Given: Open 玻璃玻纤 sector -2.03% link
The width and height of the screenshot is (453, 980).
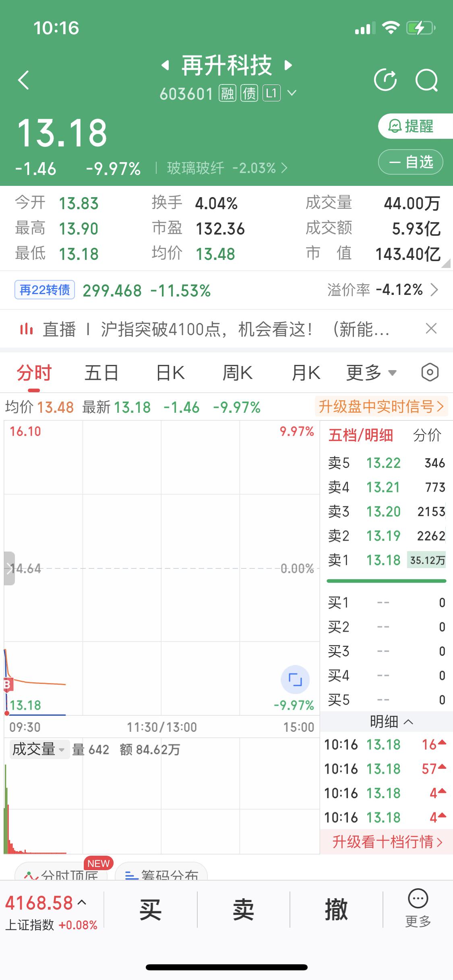Looking at the screenshot, I should coord(227,168).
